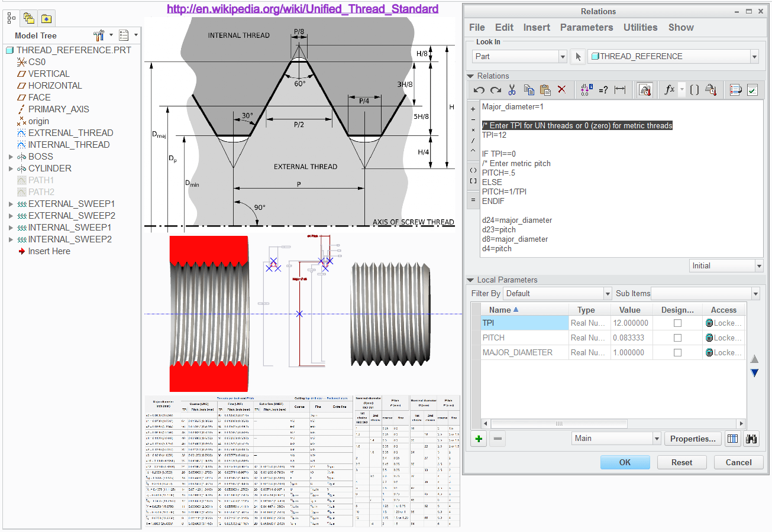772x532 pixels.
Task: Toggle the unit-sensitive relations button
Action: (644, 90)
